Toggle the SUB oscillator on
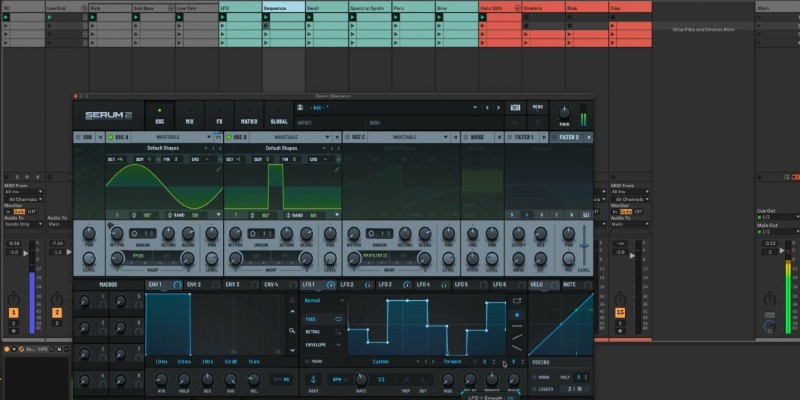Viewport: 800px width, 400px height. 78,137
